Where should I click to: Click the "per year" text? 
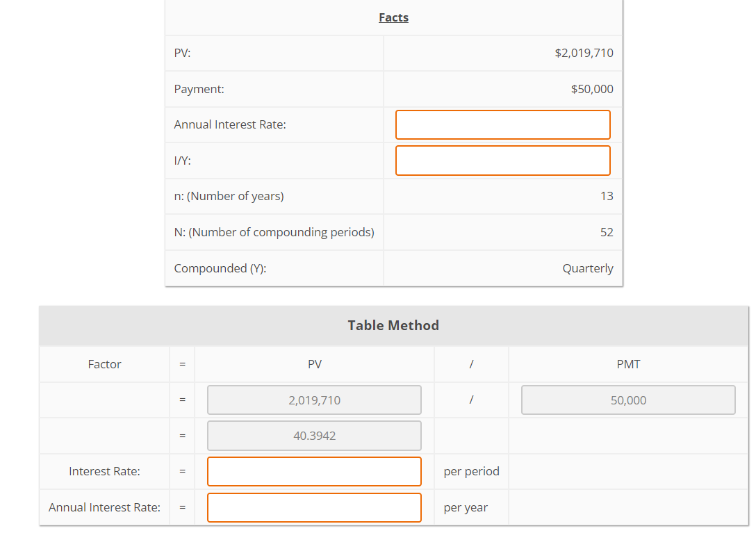click(466, 507)
